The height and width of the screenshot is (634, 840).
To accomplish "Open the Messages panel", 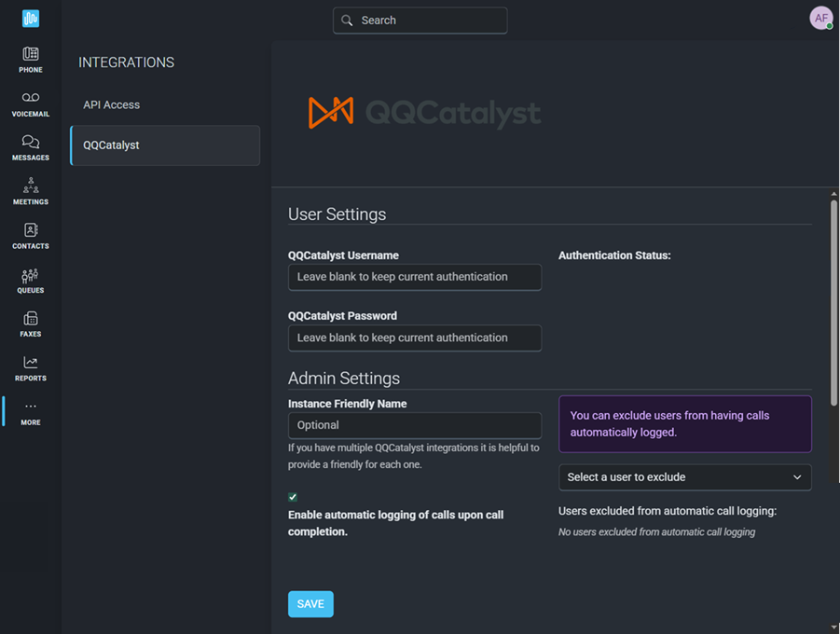I will (x=30, y=147).
